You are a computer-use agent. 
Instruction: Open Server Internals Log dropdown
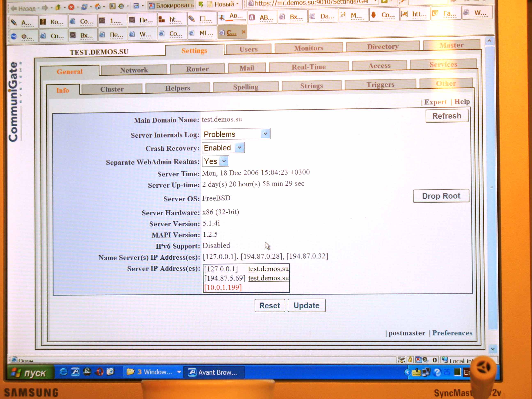236,134
